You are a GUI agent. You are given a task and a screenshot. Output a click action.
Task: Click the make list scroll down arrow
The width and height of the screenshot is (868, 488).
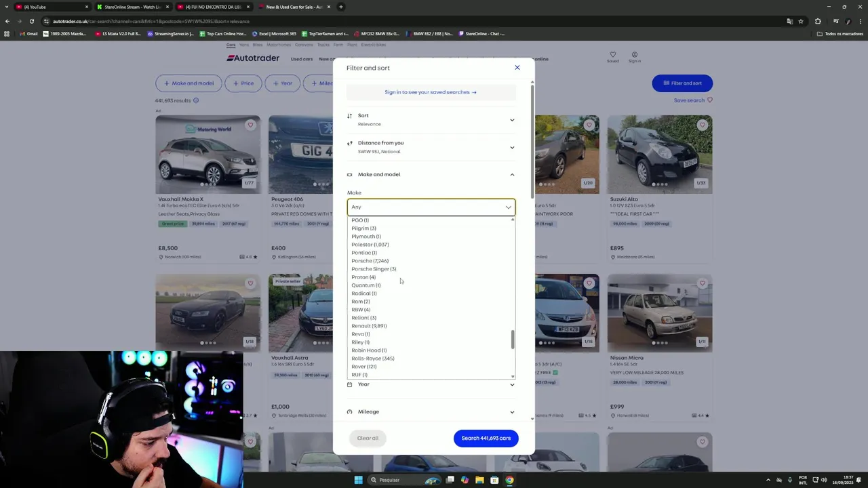[513, 376]
